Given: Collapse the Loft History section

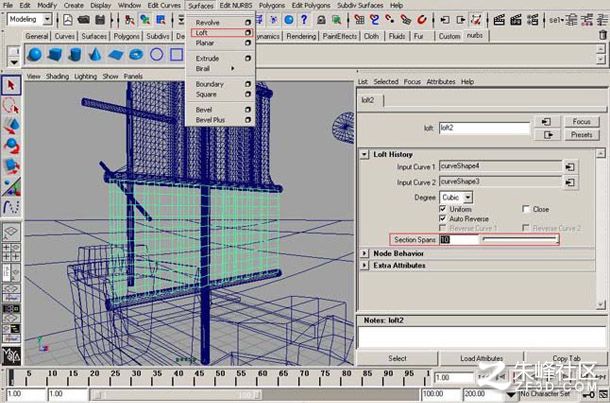Looking at the screenshot, I should (x=364, y=154).
